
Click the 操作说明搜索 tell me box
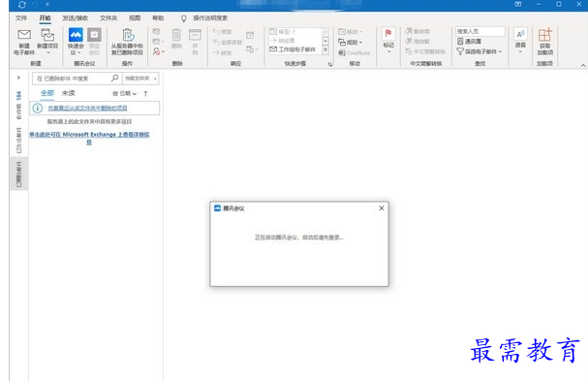(x=210, y=18)
